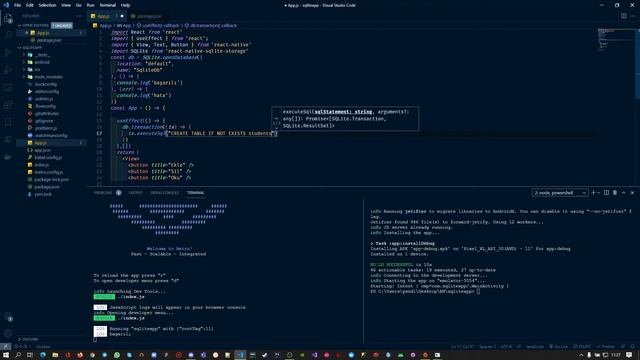Image resolution: width=640 pixels, height=360 pixels.
Task: Click the editor vertical scrollbar
Action: pyautogui.click(x=638, y=63)
